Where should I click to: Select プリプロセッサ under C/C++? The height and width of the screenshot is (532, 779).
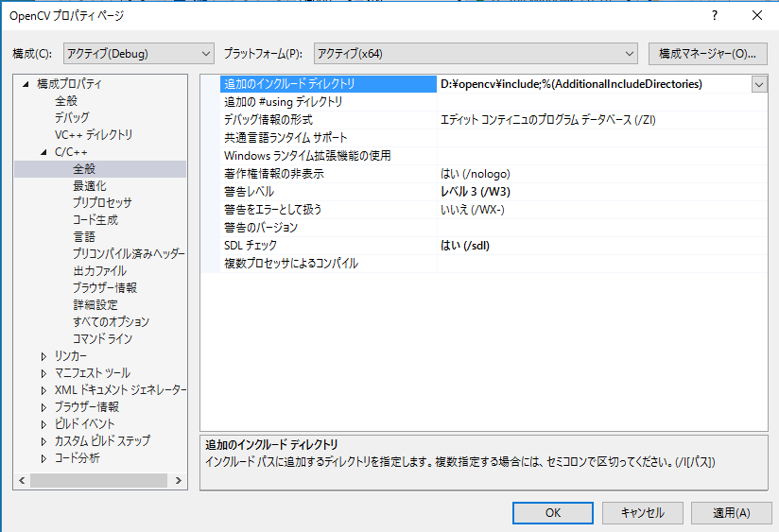[x=102, y=203]
